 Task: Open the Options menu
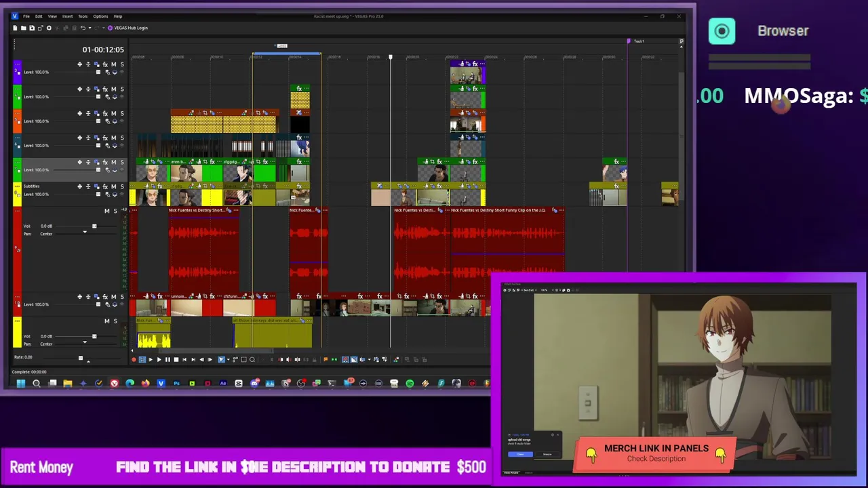click(x=100, y=16)
